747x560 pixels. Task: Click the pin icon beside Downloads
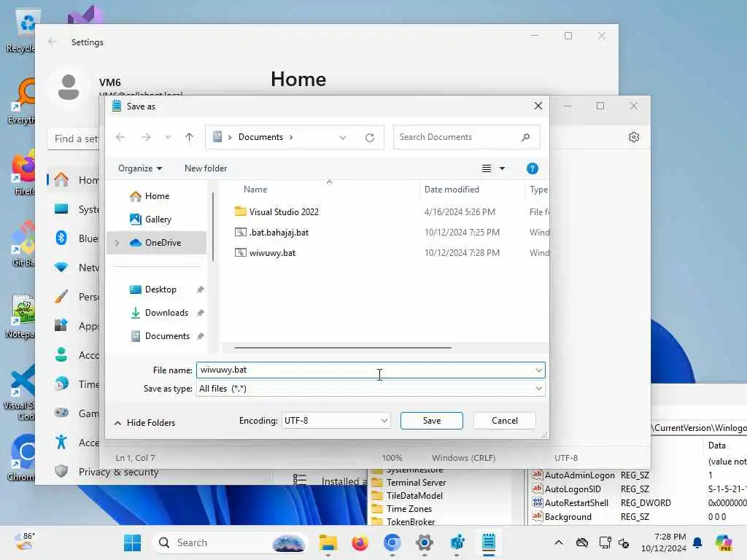(200, 313)
